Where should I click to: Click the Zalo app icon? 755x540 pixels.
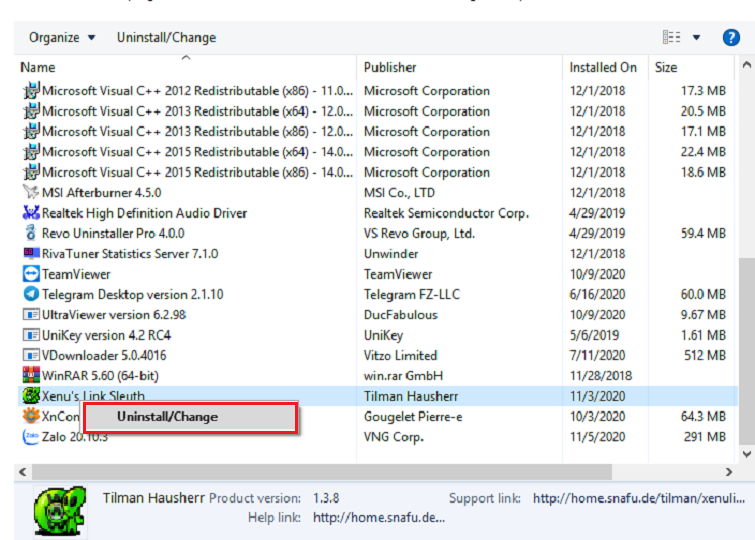pyautogui.click(x=30, y=437)
